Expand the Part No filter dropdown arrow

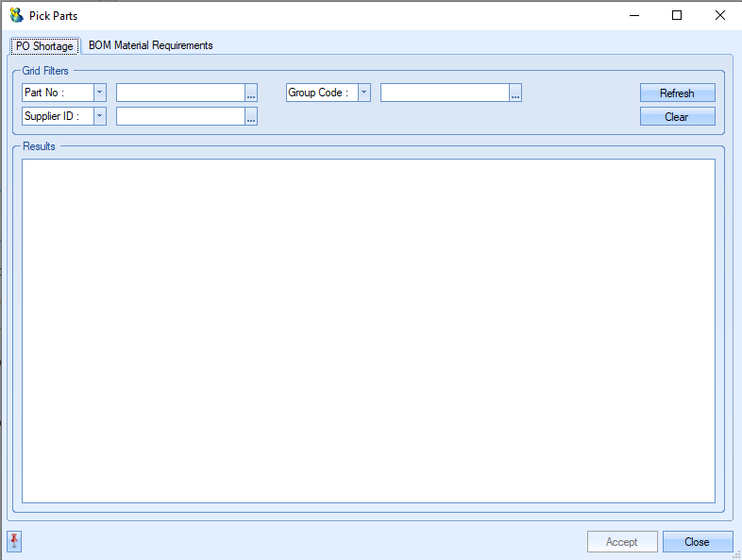99,93
